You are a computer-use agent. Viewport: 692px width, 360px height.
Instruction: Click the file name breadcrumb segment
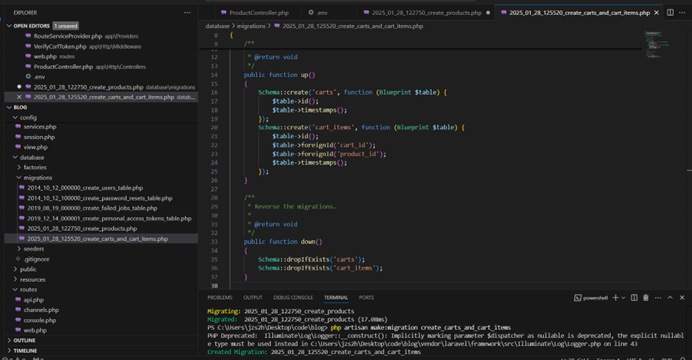[x=353, y=26]
